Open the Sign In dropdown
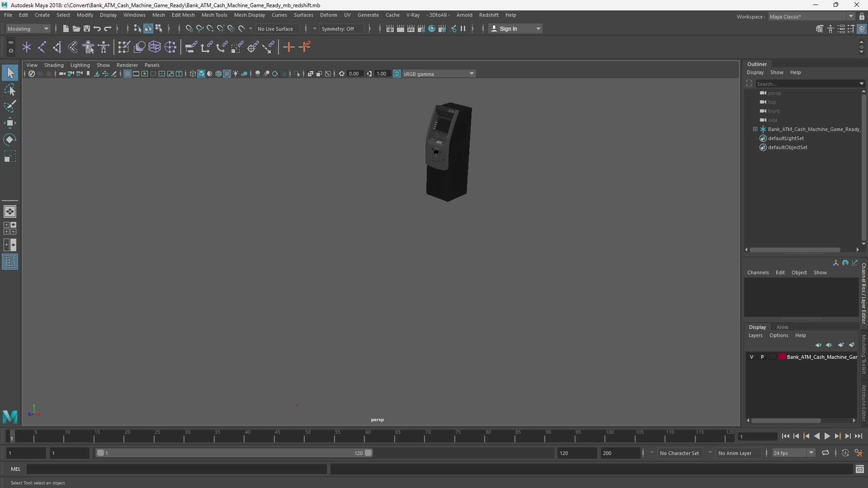This screenshot has height=488, width=868. [x=515, y=28]
